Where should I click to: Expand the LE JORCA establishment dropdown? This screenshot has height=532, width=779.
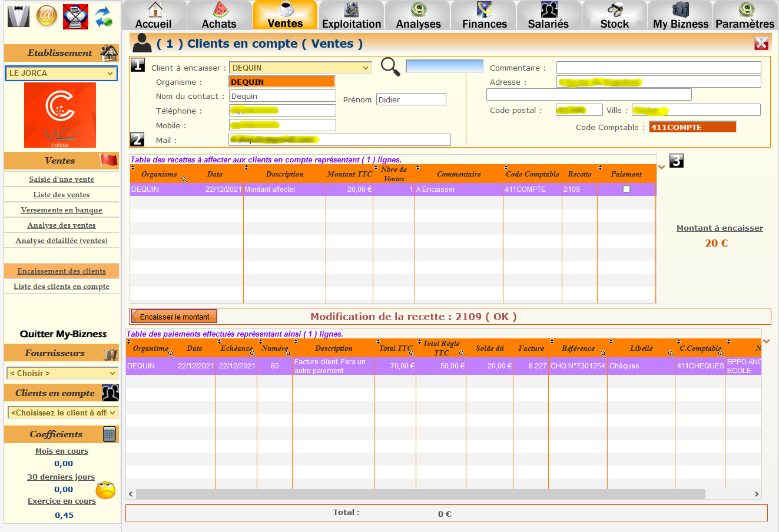(61, 73)
